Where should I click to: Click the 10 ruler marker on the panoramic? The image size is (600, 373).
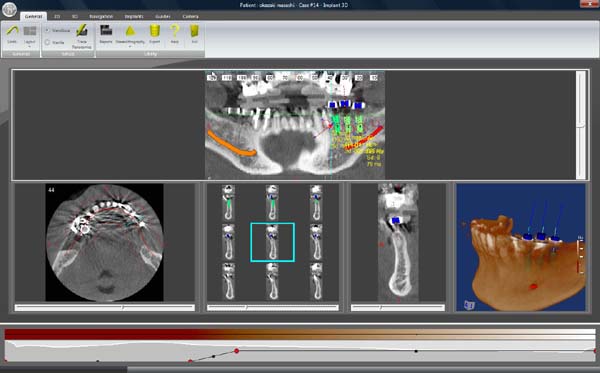374,78
